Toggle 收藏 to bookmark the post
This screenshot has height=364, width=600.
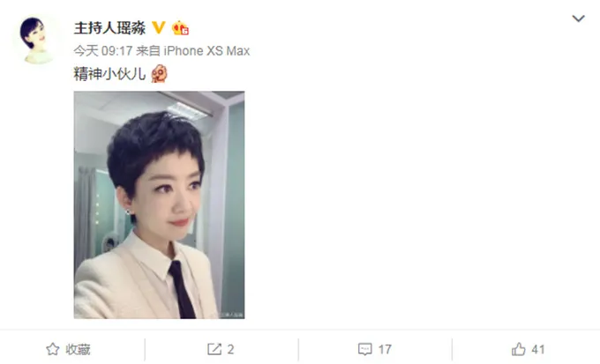[78, 349]
